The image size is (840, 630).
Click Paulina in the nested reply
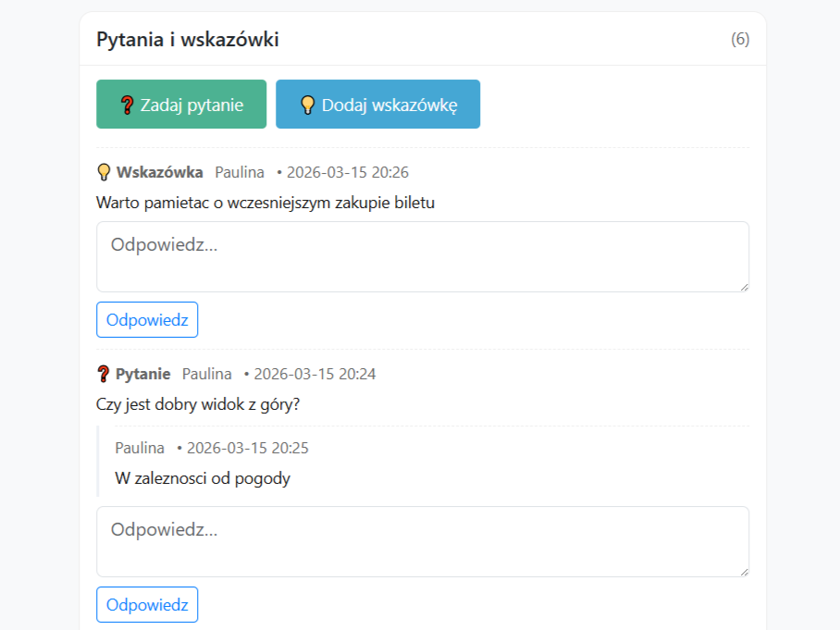[x=140, y=448]
